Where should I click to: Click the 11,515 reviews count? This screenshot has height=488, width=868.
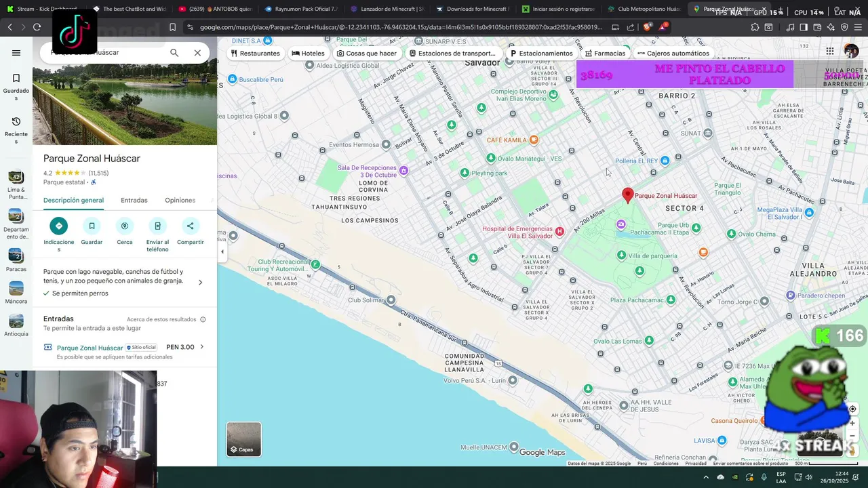point(98,173)
